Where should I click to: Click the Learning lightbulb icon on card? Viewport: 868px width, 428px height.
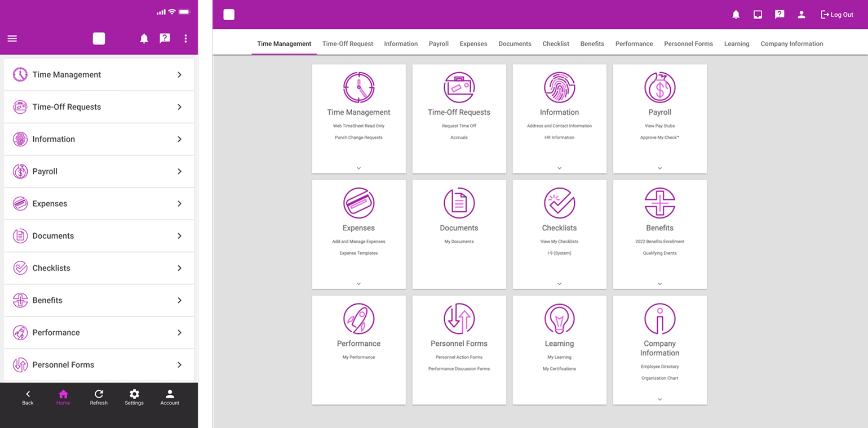(559, 319)
